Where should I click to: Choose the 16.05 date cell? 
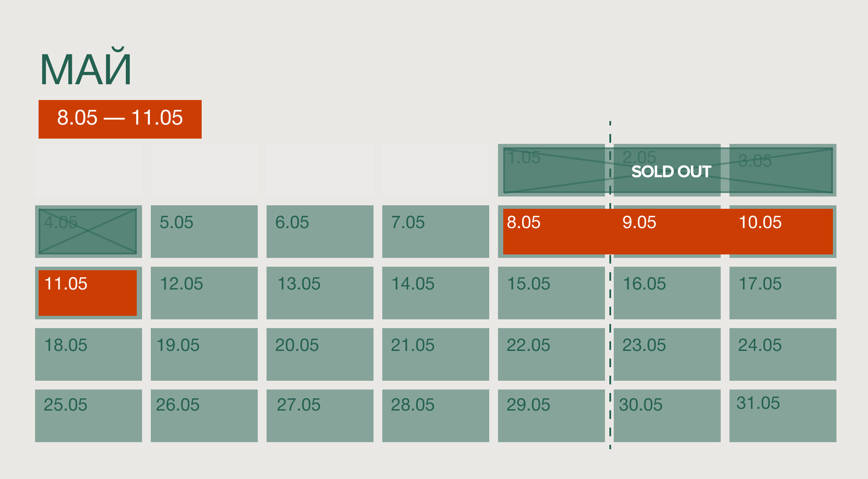(667, 293)
